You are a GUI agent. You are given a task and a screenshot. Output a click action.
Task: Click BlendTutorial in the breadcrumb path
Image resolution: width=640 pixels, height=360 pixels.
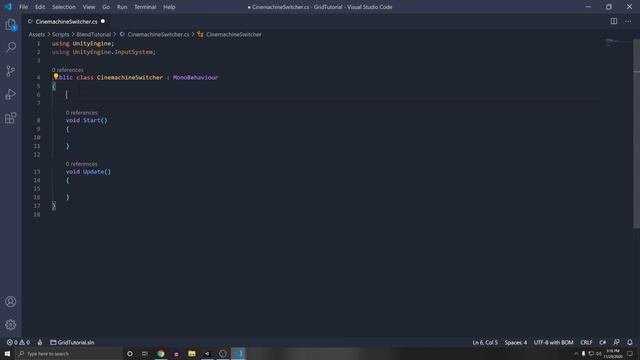point(93,35)
